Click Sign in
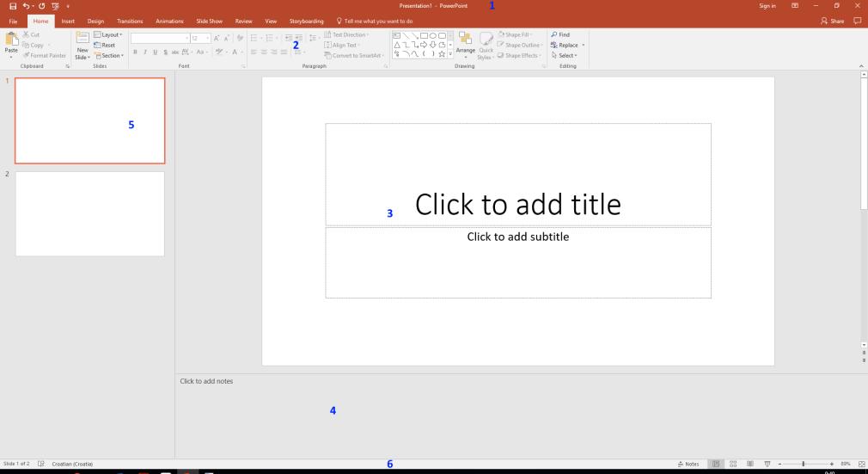 [x=767, y=6]
